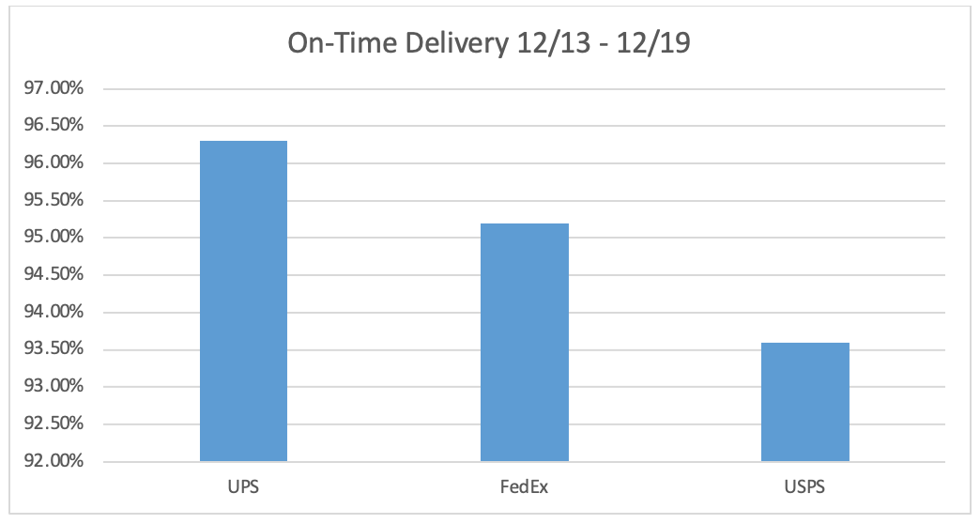980x524 pixels.
Task: Click the 93.00% axis label
Action: click(x=53, y=387)
